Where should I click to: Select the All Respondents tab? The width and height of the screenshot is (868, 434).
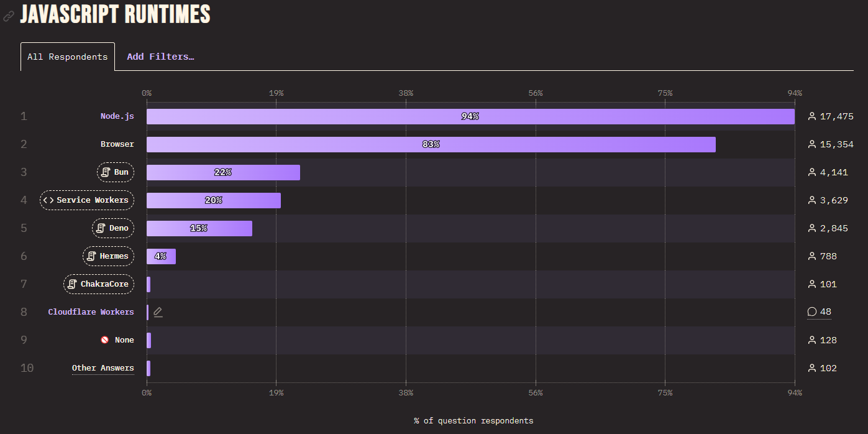[68, 57]
